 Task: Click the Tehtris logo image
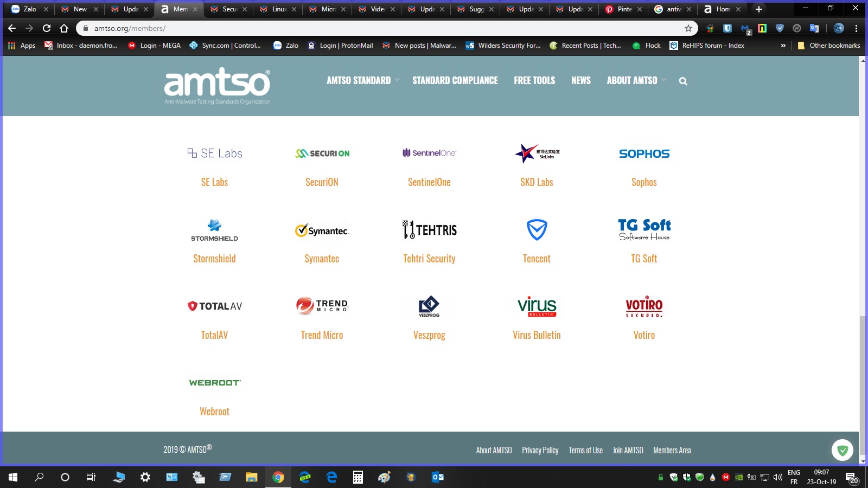click(429, 230)
